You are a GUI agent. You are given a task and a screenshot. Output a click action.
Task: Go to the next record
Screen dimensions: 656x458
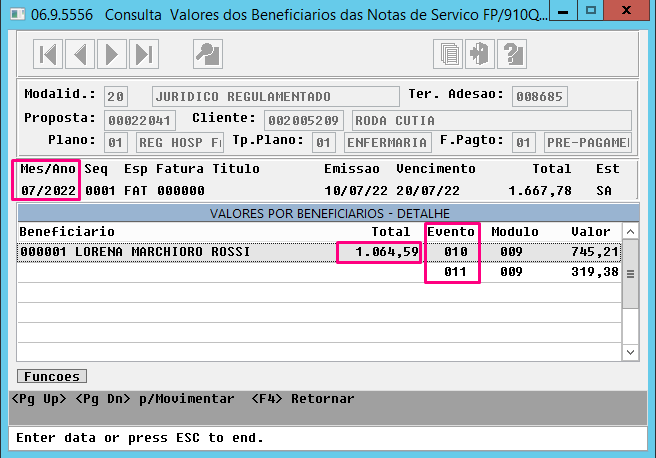click(112, 54)
